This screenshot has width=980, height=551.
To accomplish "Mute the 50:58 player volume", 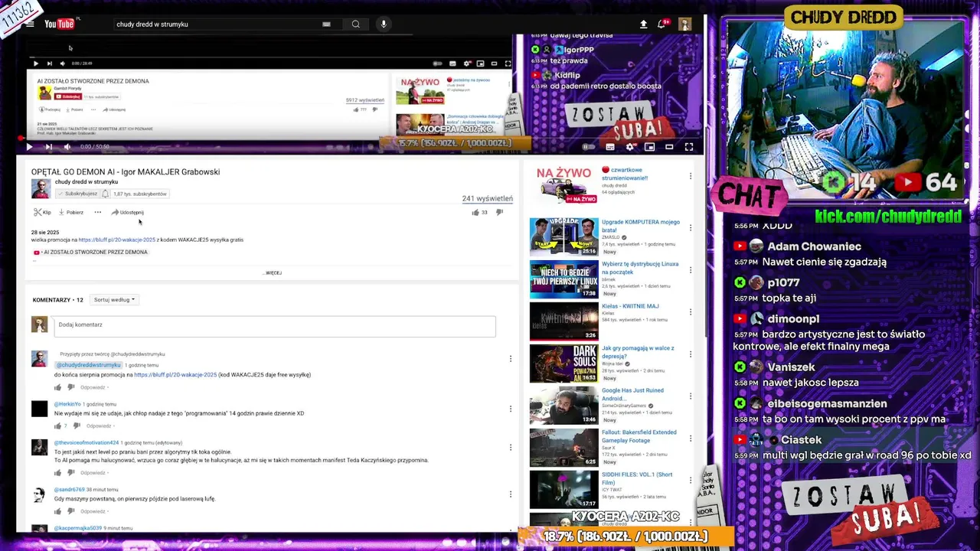I will coord(67,147).
